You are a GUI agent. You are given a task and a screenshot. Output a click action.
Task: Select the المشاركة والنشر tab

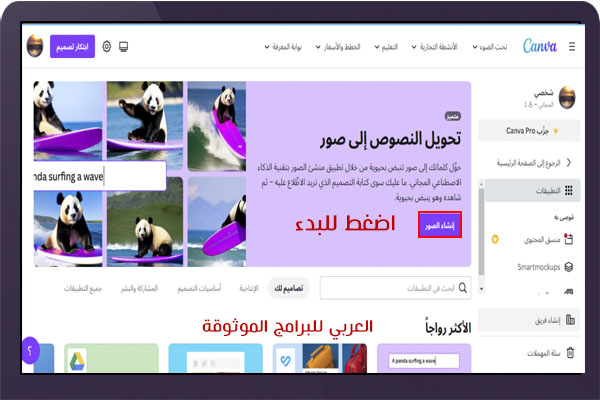point(139,288)
